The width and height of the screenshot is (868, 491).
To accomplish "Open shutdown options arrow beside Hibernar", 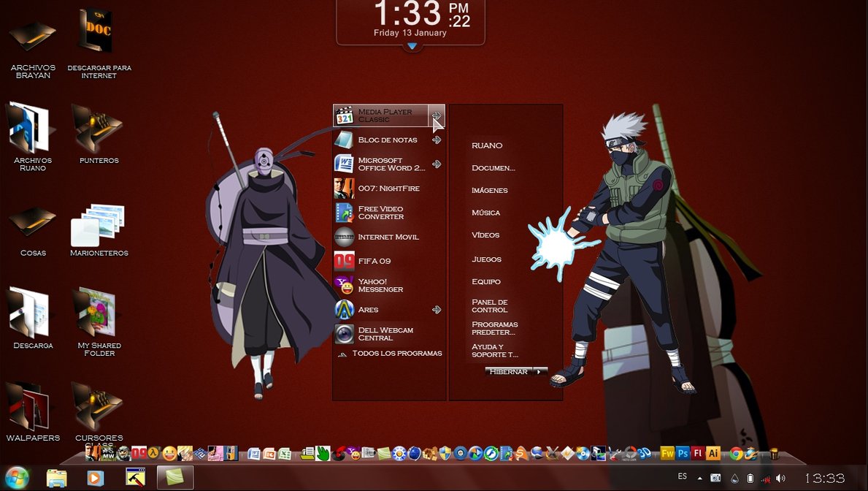I will 540,372.
